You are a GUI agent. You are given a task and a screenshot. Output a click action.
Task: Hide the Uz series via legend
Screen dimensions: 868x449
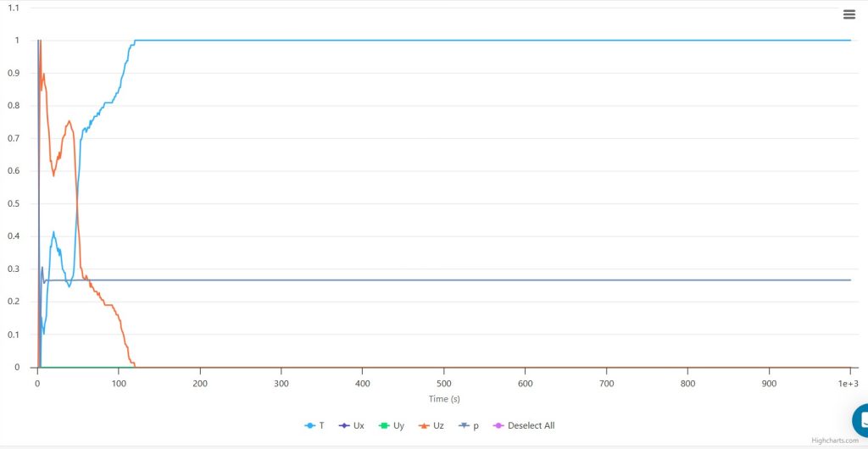point(431,425)
